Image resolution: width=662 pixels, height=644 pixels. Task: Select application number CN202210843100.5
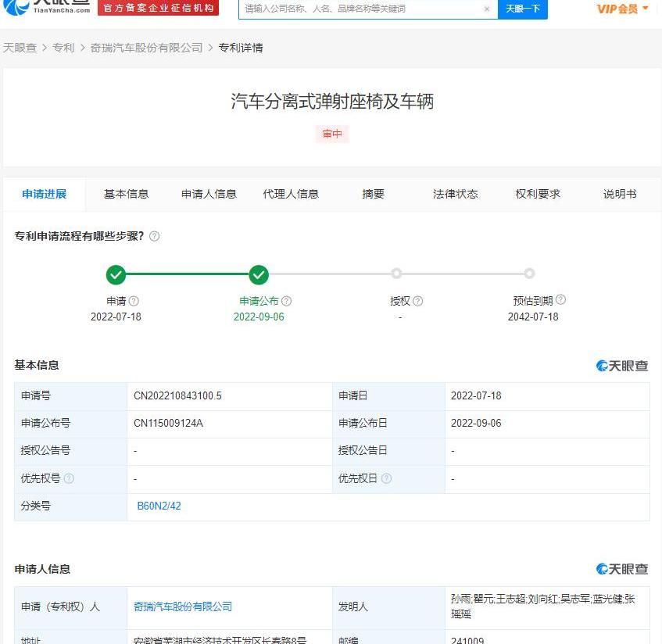click(x=177, y=395)
